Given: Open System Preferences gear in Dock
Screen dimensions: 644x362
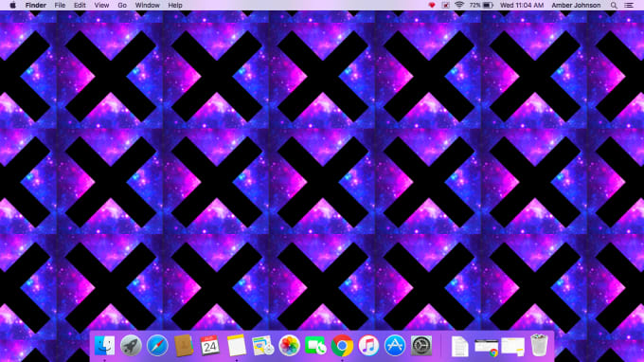Looking at the screenshot, I should pos(421,345).
